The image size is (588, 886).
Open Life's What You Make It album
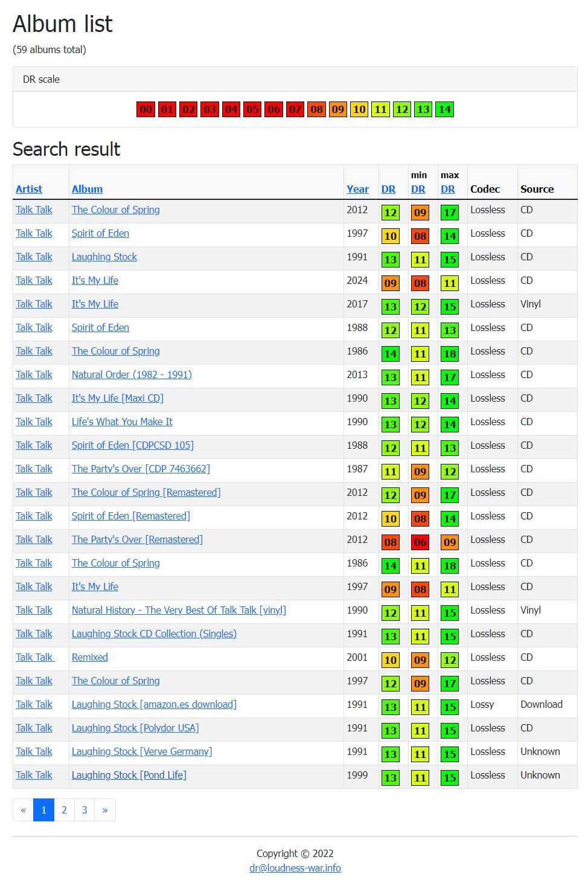tap(122, 422)
